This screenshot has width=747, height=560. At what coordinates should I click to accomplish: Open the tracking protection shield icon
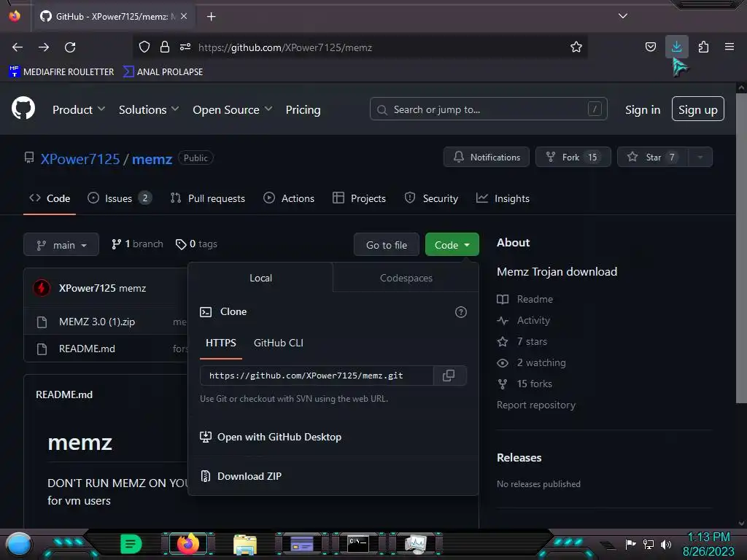tap(144, 47)
